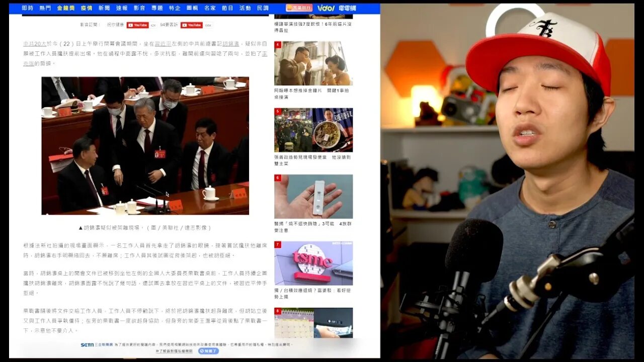The height and width of the screenshot is (362, 644).
Task: Open the 專題 nav item
Action: [157, 8]
